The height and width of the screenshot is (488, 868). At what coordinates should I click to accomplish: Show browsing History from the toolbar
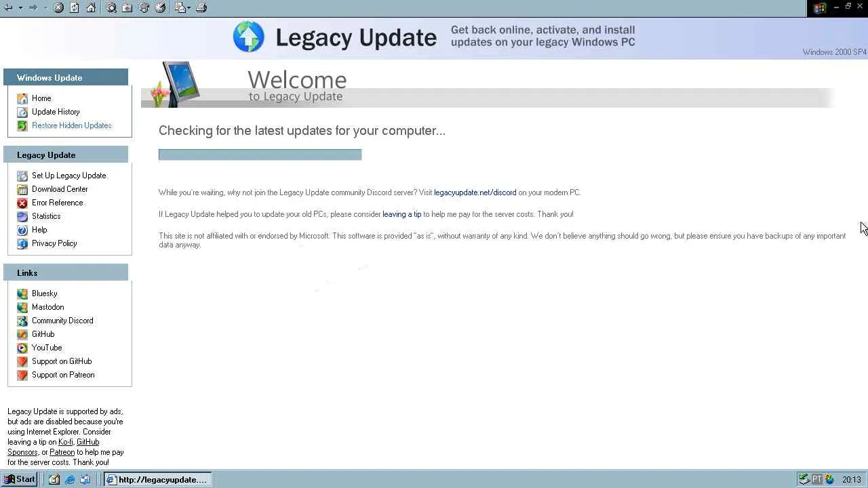coord(160,7)
